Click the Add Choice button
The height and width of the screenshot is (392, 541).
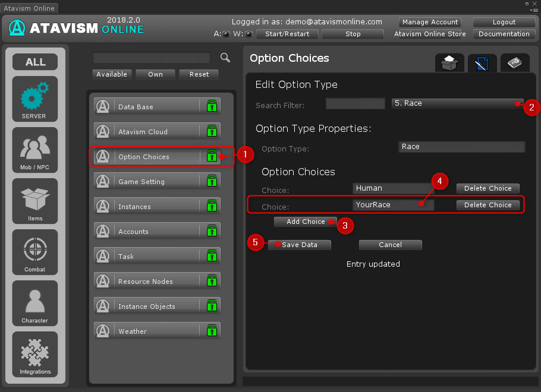click(306, 222)
